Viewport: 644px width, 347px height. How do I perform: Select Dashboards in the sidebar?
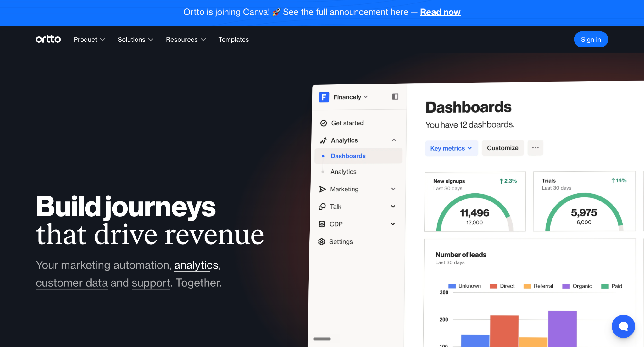[x=358, y=156]
